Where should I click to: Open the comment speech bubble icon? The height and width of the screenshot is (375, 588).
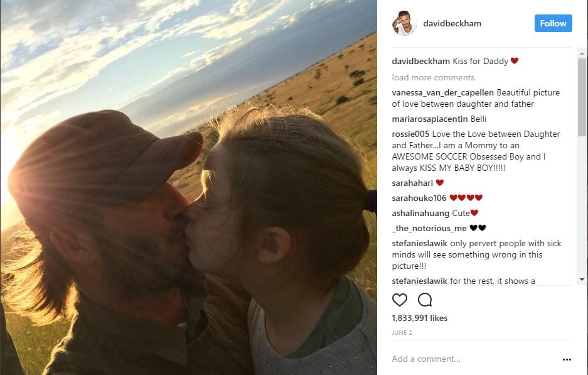[425, 300]
